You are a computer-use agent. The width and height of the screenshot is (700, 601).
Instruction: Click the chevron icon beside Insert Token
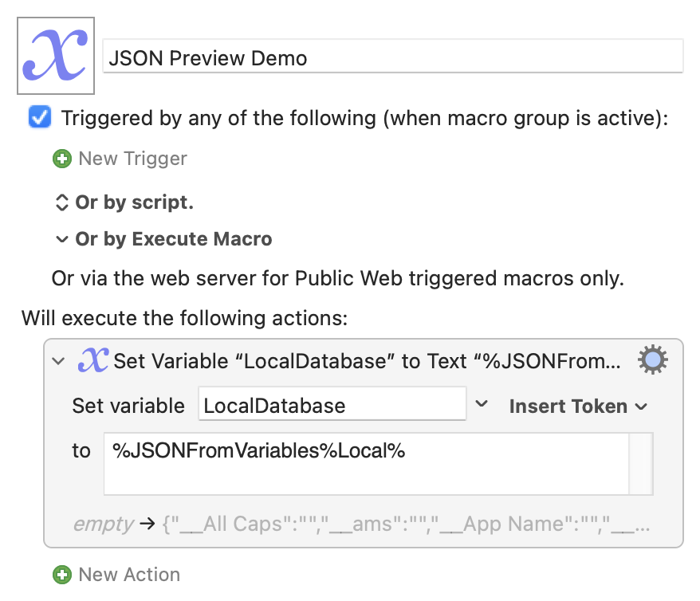(641, 407)
